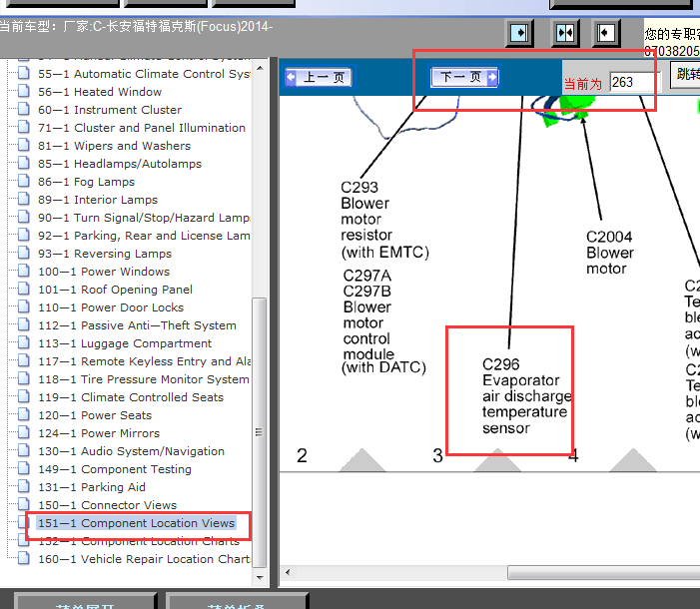The width and height of the screenshot is (700, 609).
Task: Open 100-1 Power Windows
Action: click(x=104, y=272)
